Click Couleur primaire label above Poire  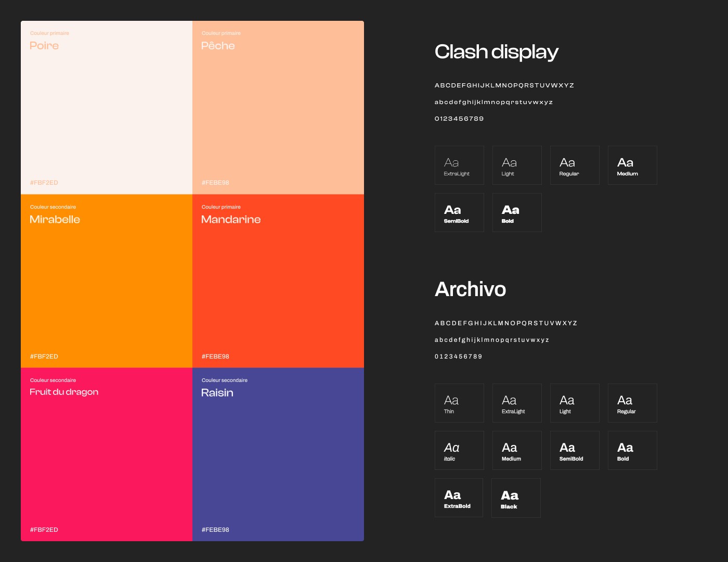(x=49, y=33)
